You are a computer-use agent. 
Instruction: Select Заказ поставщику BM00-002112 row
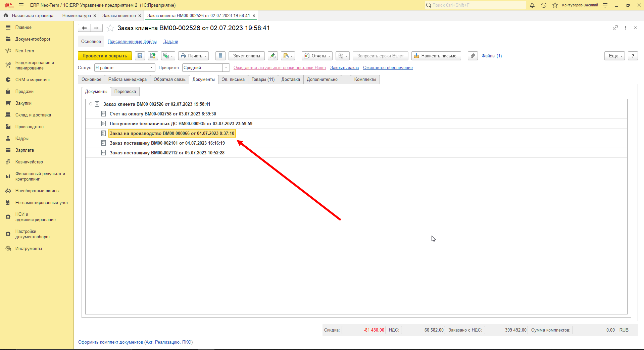356,153
